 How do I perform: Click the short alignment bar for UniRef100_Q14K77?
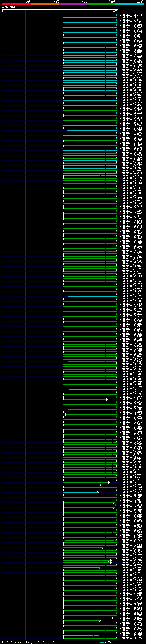point(85,399)
